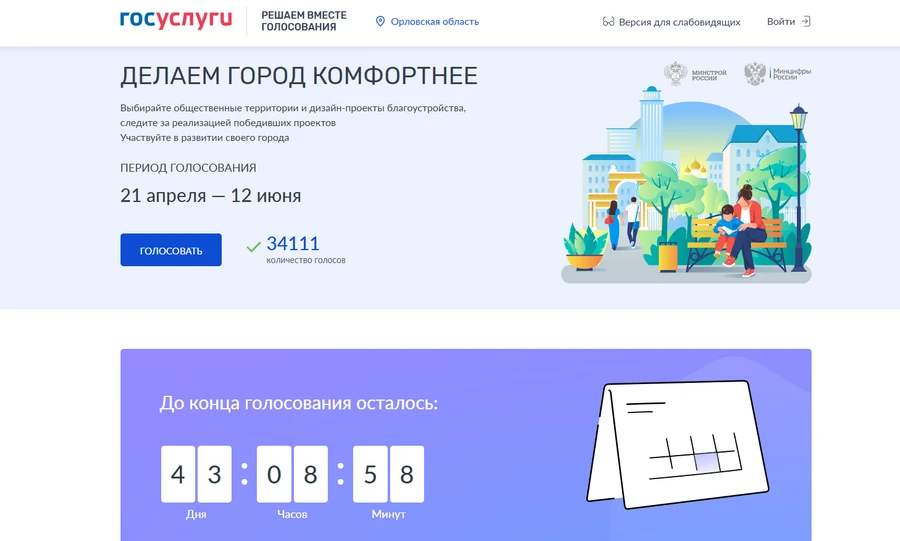Image resolution: width=900 pixels, height=541 pixels.
Task: Click the green checkmark near vote count
Action: tap(253, 246)
